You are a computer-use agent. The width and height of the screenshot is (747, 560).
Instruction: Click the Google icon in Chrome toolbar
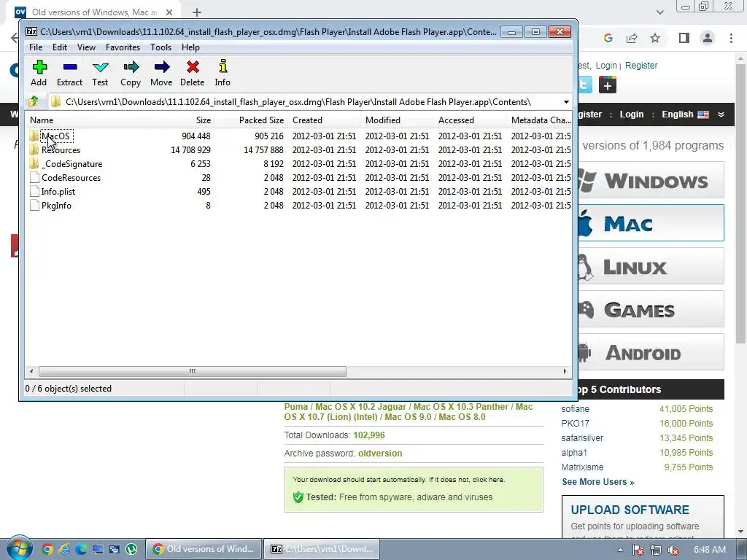608,38
